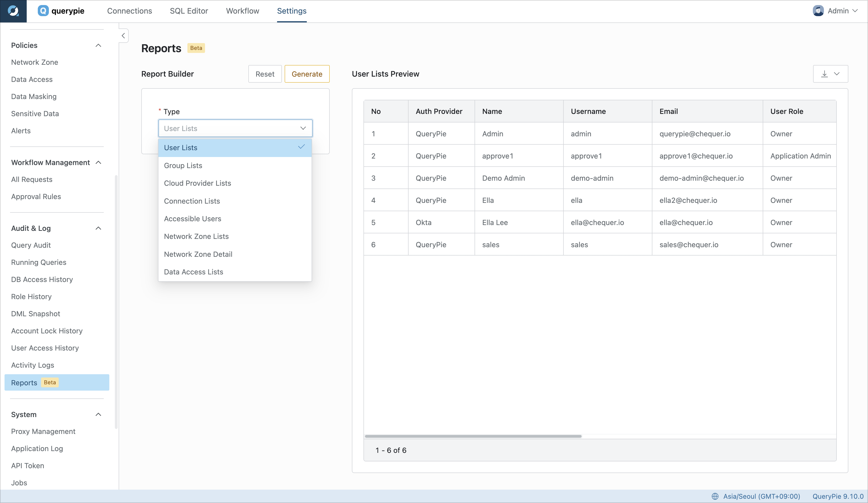868x503 pixels.
Task: Click the sales@chequer.io email cell
Action: 707,245
